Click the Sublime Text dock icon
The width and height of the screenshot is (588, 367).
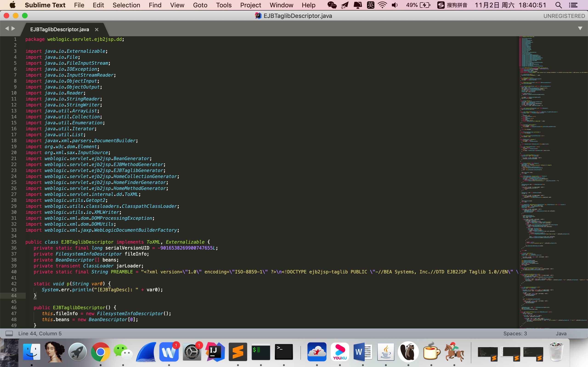click(238, 352)
